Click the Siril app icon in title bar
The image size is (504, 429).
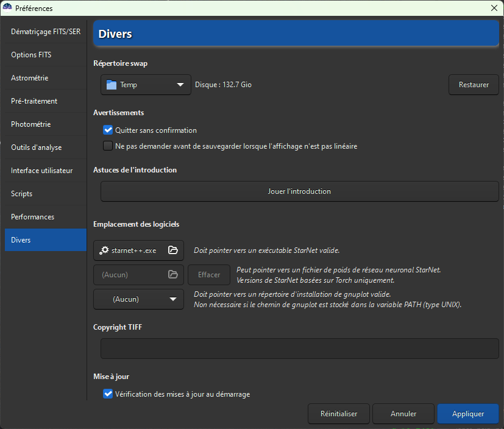pyautogui.click(x=7, y=8)
